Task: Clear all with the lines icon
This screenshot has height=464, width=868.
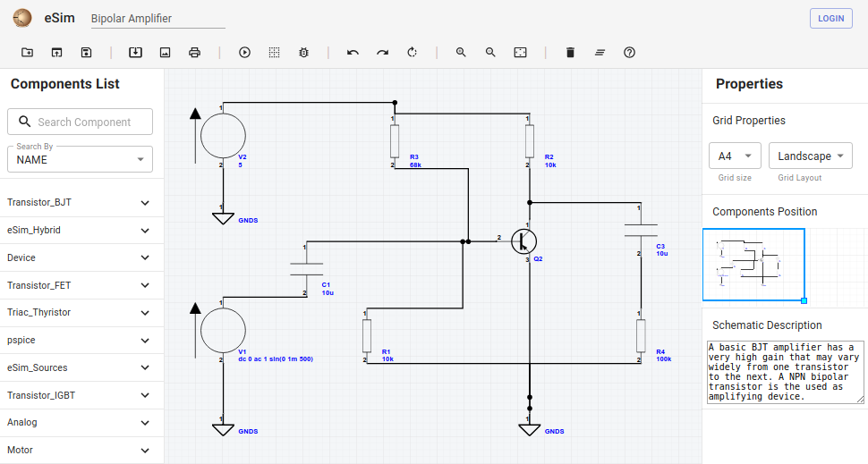Action: click(x=600, y=53)
